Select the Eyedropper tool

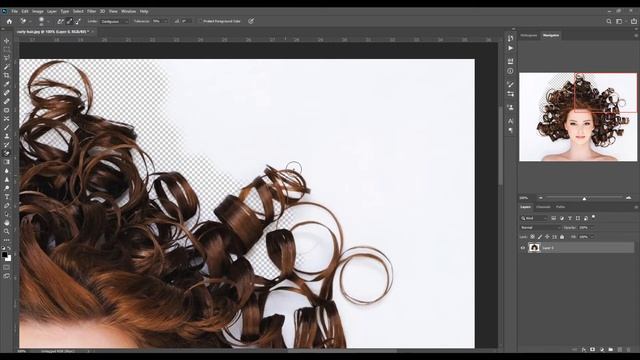click(7, 84)
